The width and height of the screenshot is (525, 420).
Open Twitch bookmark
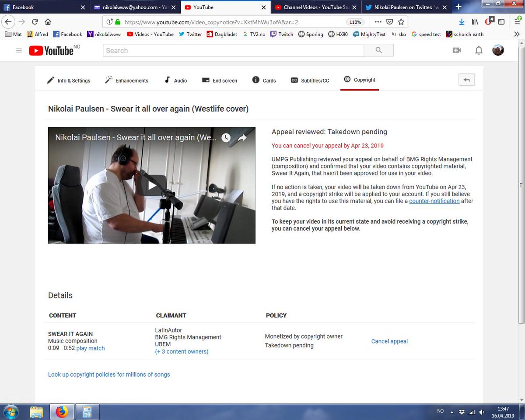(281, 34)
